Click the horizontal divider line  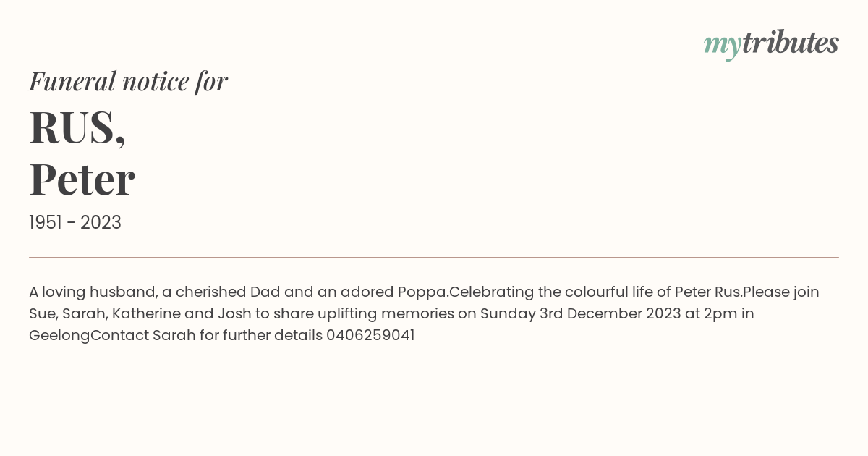pyautogui.click(x=434, y=257)
